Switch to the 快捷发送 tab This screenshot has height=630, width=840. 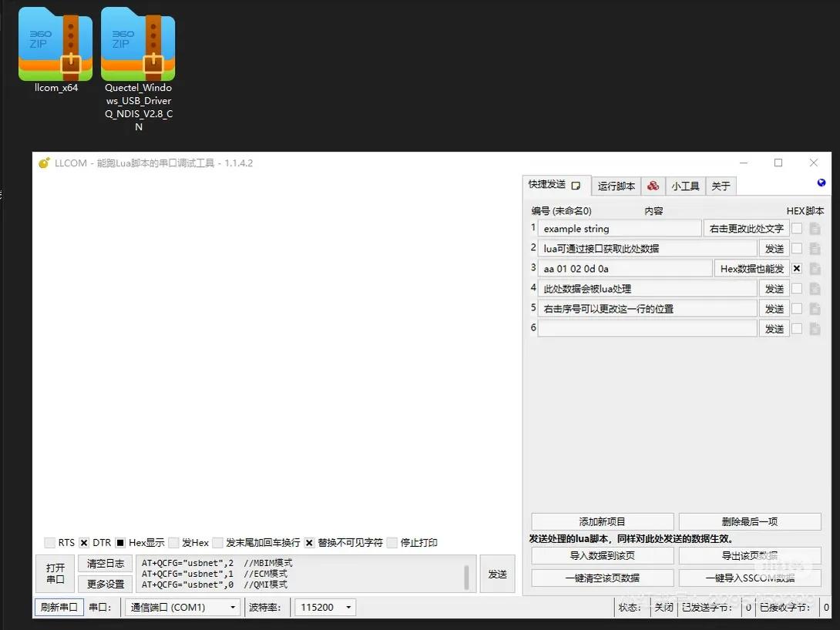(556, 185)
